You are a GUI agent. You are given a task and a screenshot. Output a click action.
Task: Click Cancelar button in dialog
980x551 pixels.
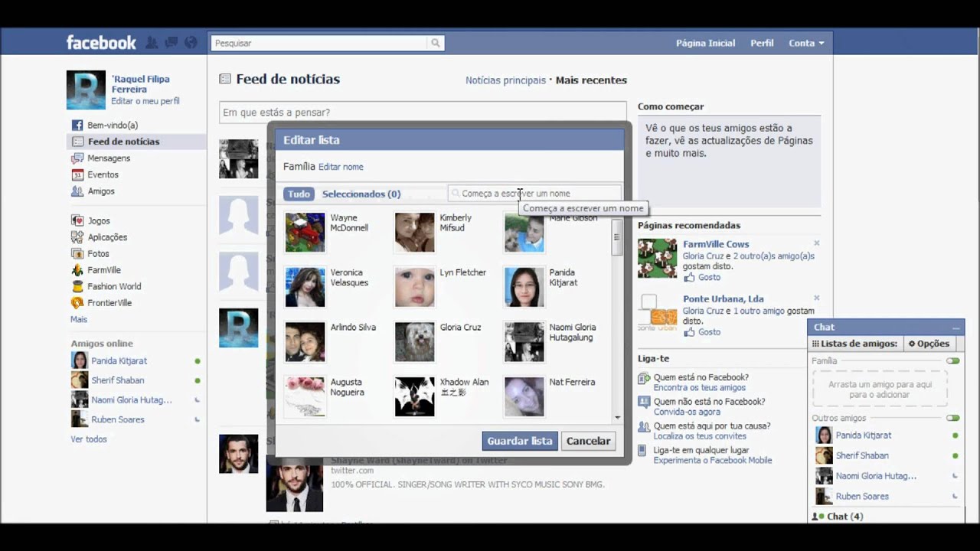[588, 441]
